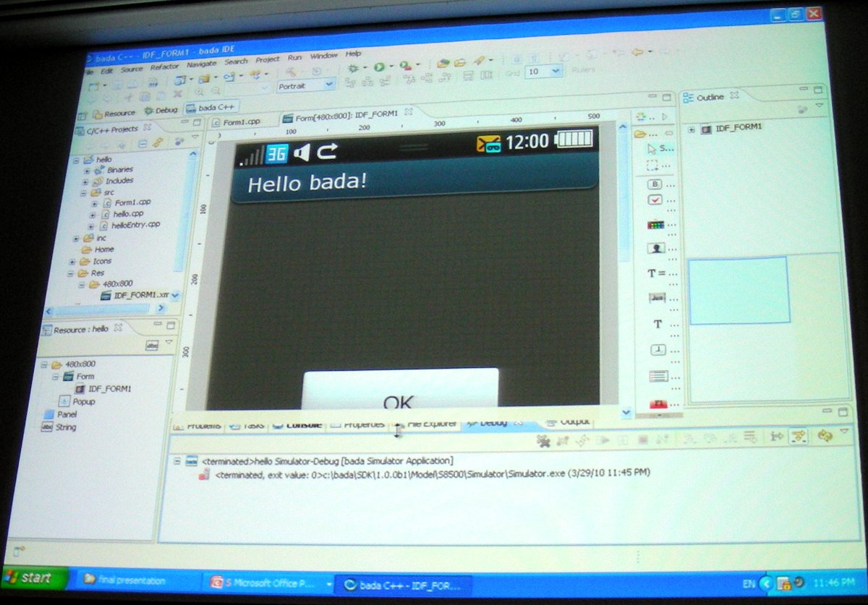Collapse the Res folder in project tree
Screen dimensions: 868x605
(x=72, y=274)
